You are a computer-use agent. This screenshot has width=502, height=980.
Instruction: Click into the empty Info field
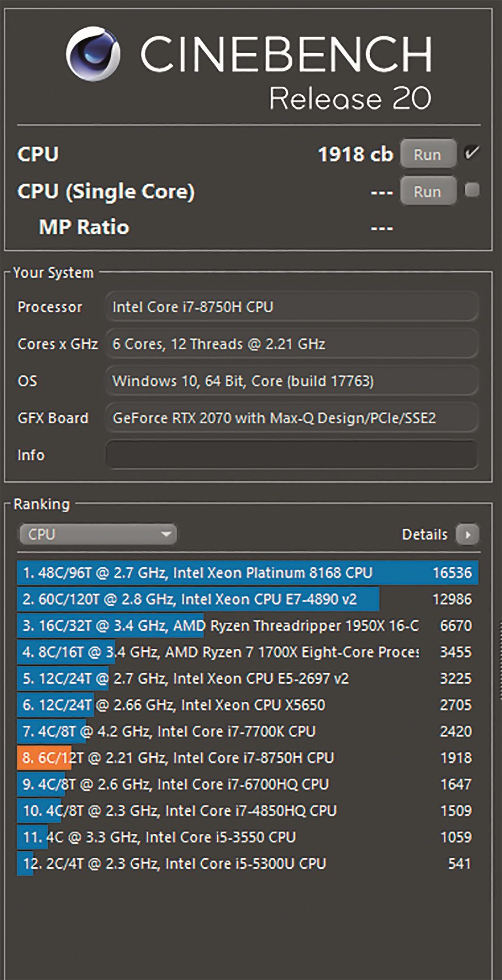pyautogui.click(x=291, y=455)
